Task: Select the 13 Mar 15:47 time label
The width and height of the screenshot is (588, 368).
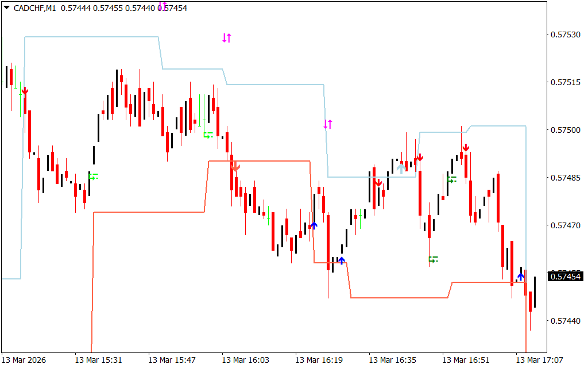Action: pyautogui.click(x=172, y=360)
